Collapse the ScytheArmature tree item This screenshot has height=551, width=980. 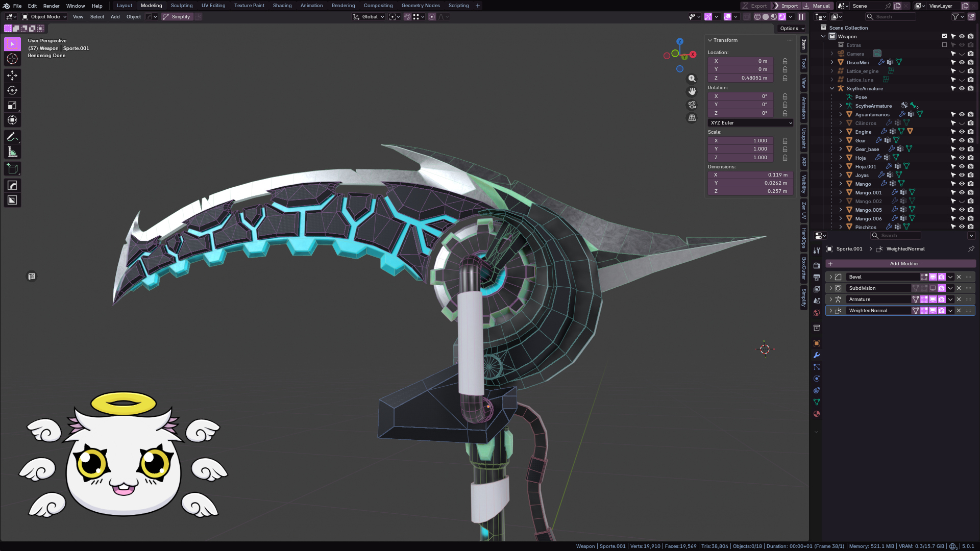[832, 89]
